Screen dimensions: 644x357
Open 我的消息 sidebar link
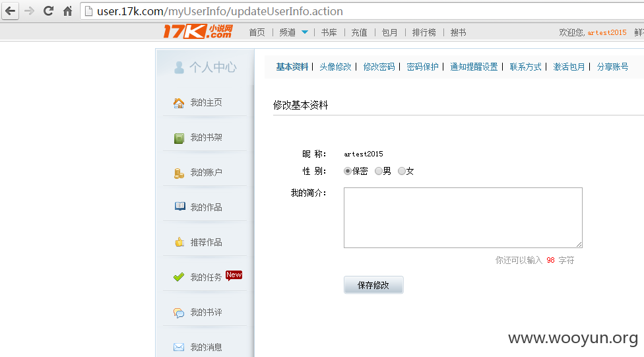pyautogui.click(x=206, y=347)
